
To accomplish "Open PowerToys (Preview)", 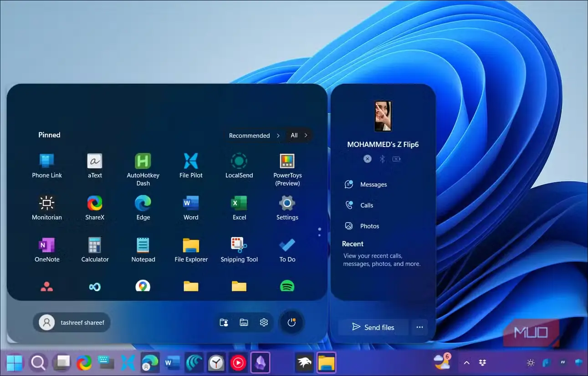I will pyautogui.click(x=287, y=169).
